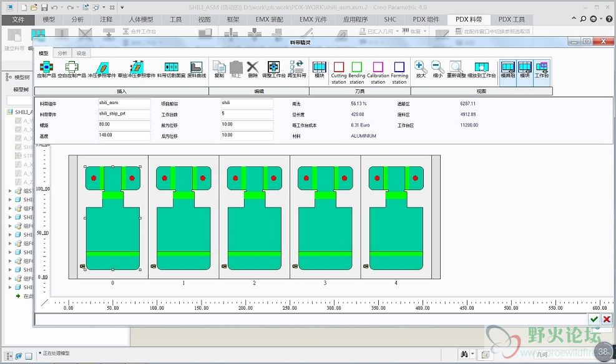Expand the second node in model tree

pos(9,199)
